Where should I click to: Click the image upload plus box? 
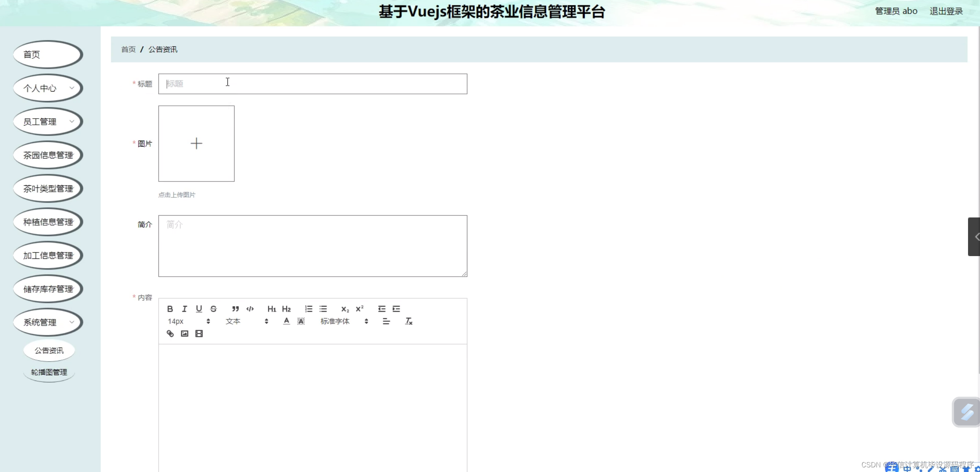[x=196, y=143]
